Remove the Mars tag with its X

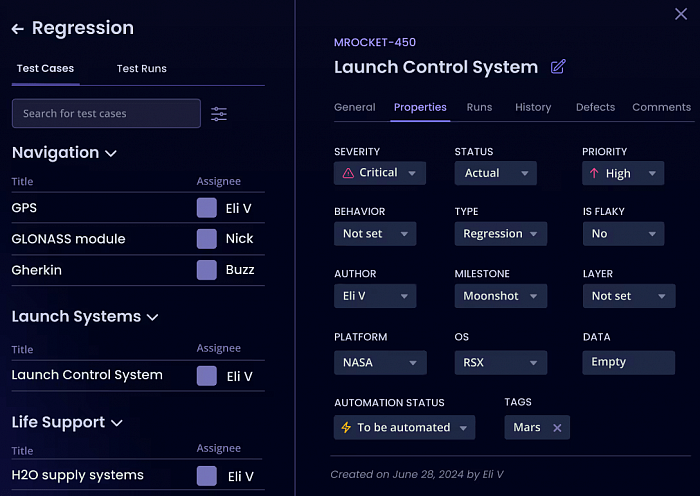tap(557, 428)
